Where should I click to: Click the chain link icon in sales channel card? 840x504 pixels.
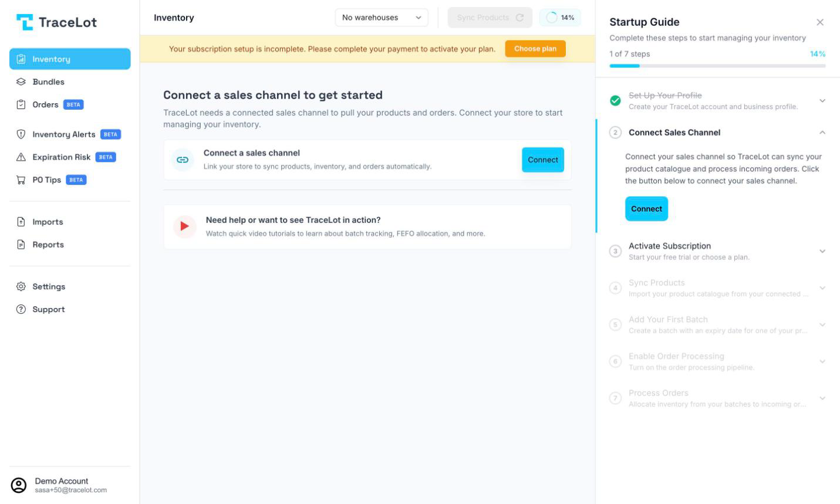[183, 160]
